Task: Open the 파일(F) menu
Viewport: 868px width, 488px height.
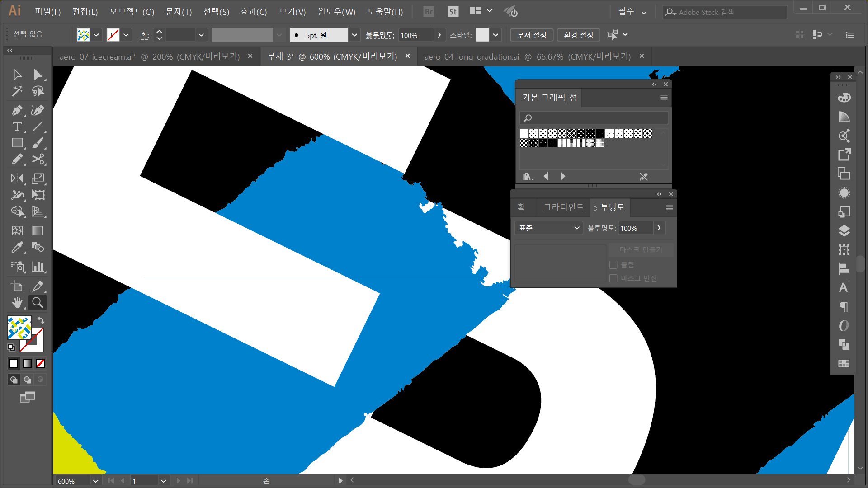Action: click(47, 12)
